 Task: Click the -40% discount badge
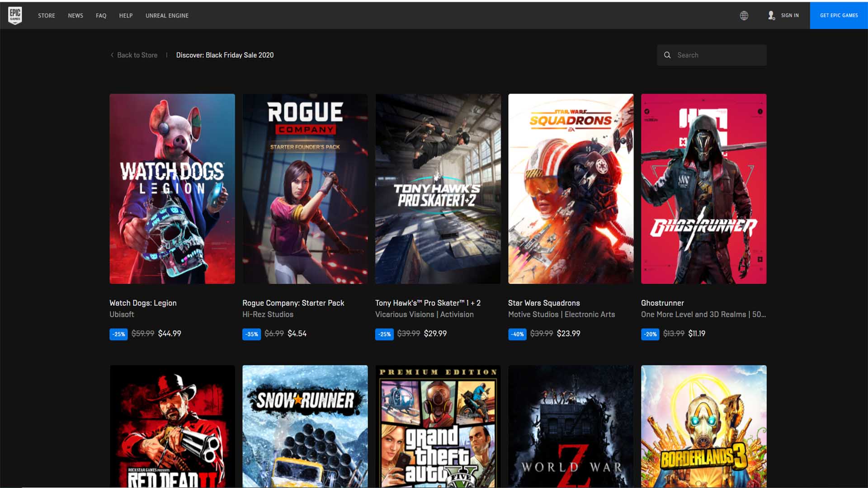(517, 334)
